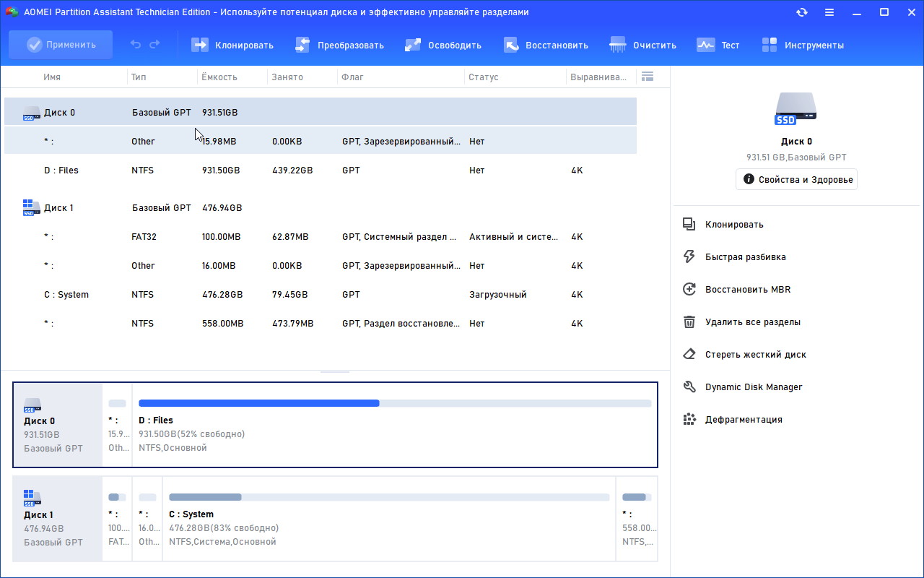924x578 pixels.
Task: Open the Тест toolbar menu
Action: coord(718,45)
